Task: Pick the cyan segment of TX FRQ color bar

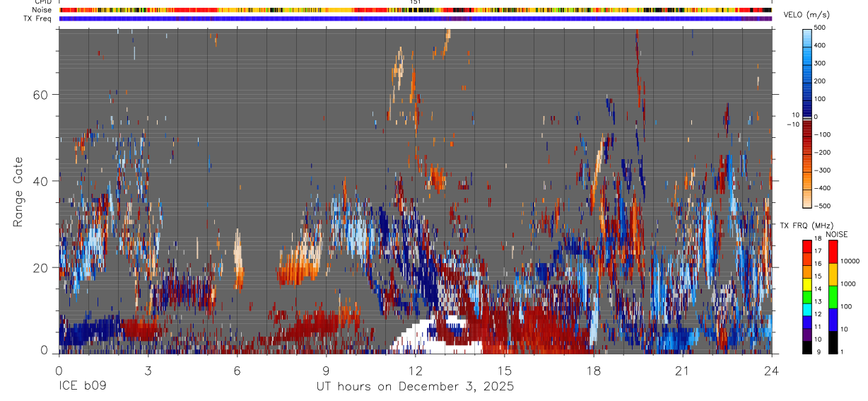Action: [x=807, y=308]
